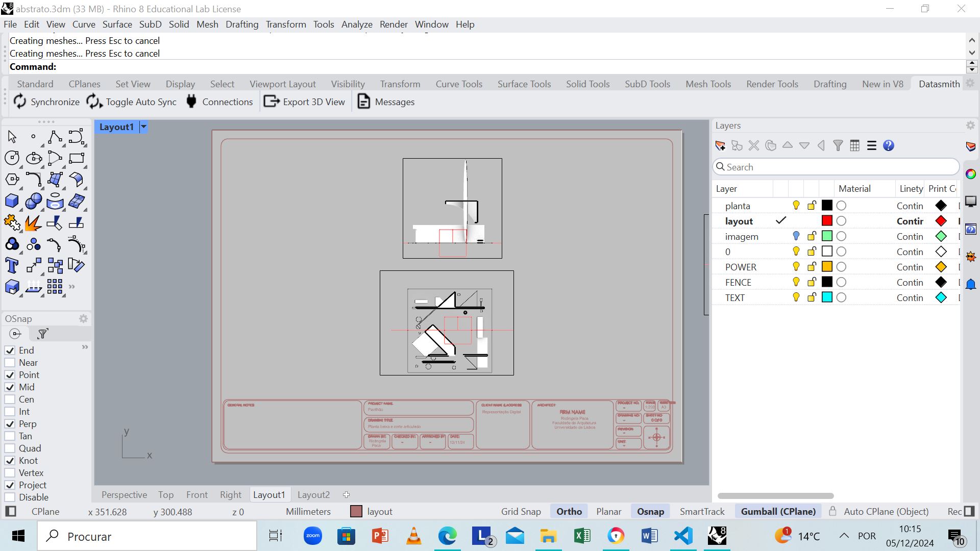Show hidden system tray icons
The height and width of the screenshot is (551, 980).
coord(844,536)
